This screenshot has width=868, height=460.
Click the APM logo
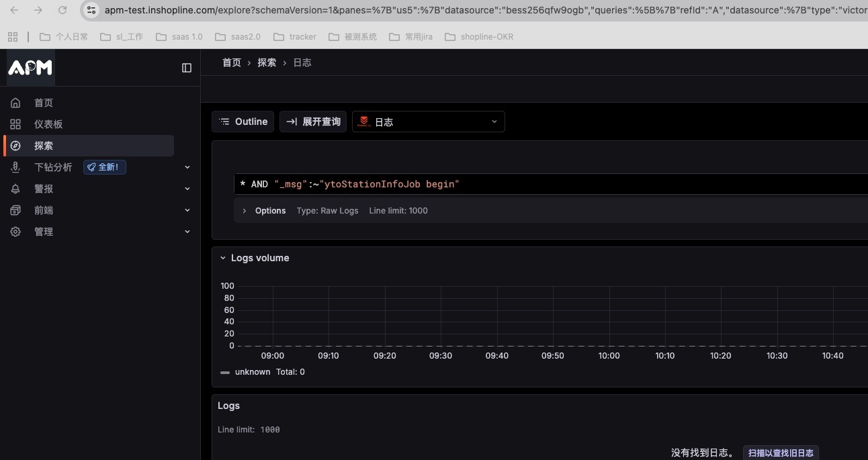(x=30, y=67)
